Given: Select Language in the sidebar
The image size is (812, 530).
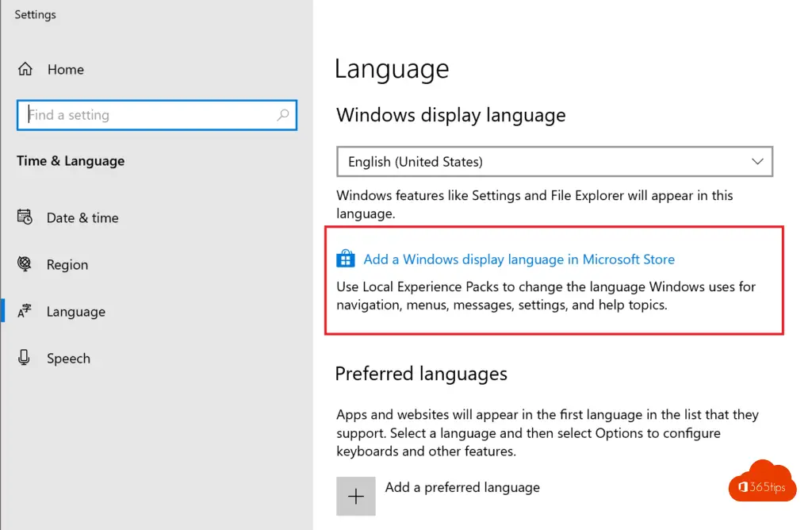Looking at the screenshot, I should coord(75,312).
